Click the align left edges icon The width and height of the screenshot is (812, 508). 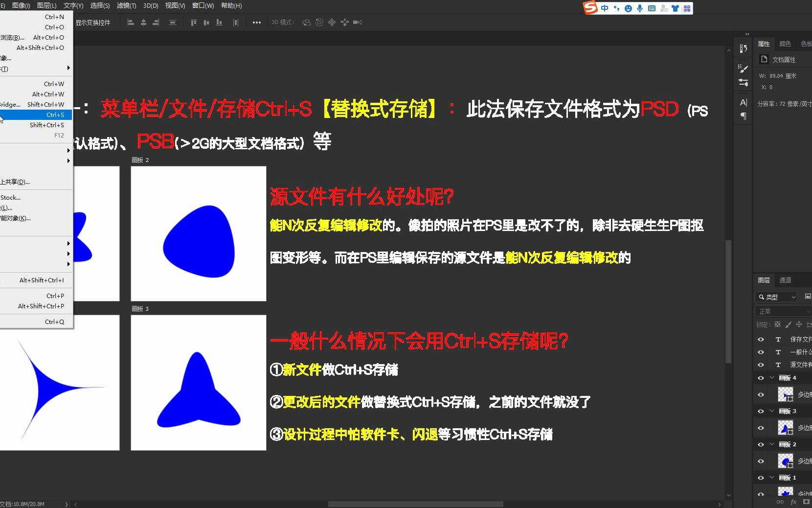(131, 23)
